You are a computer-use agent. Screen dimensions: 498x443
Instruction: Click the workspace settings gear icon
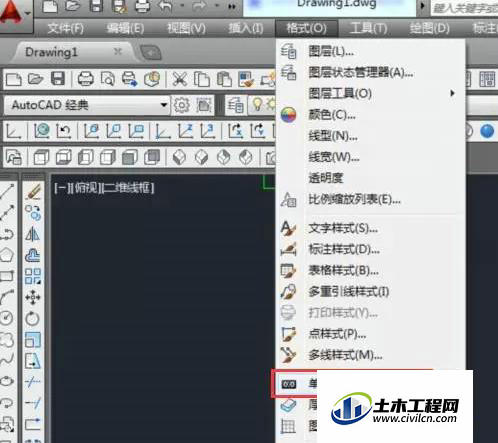[182, 105]
